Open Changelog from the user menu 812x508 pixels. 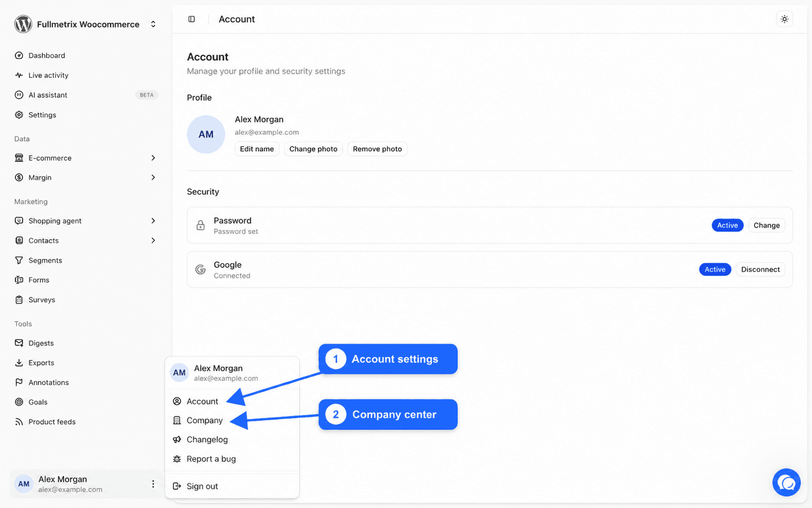[232, 439]
